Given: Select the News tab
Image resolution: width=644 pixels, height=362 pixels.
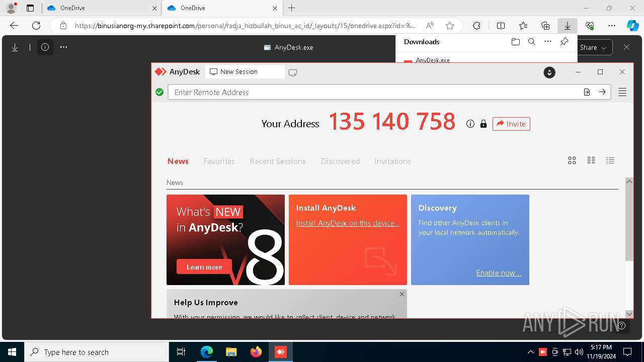Looking at the screenshot, I should [178, 161].
